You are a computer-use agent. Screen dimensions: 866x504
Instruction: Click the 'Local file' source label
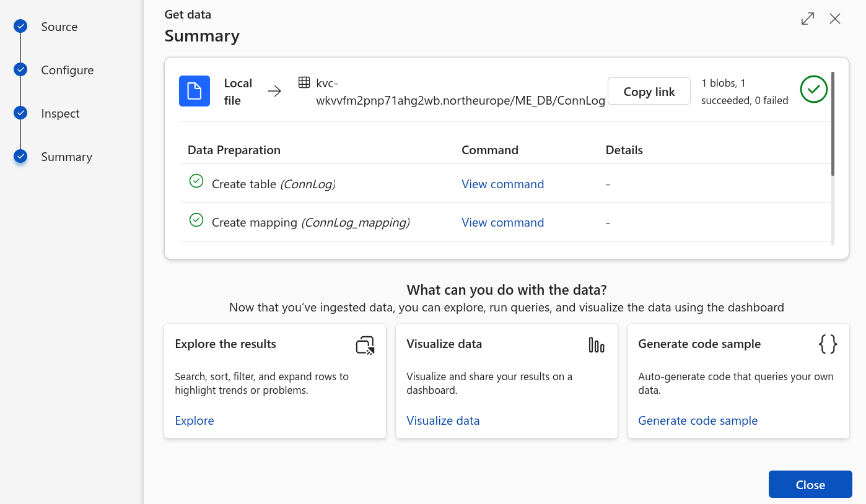point(238,92)
